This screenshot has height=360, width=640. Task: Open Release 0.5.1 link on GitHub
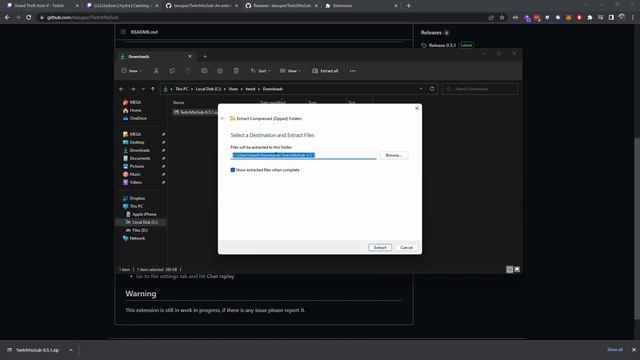tap(442, 45)
